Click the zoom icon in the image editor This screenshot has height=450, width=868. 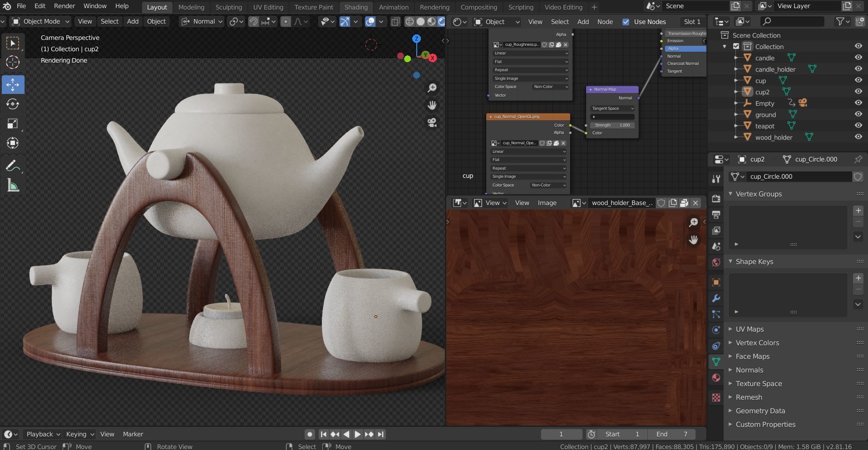(693, 222)
